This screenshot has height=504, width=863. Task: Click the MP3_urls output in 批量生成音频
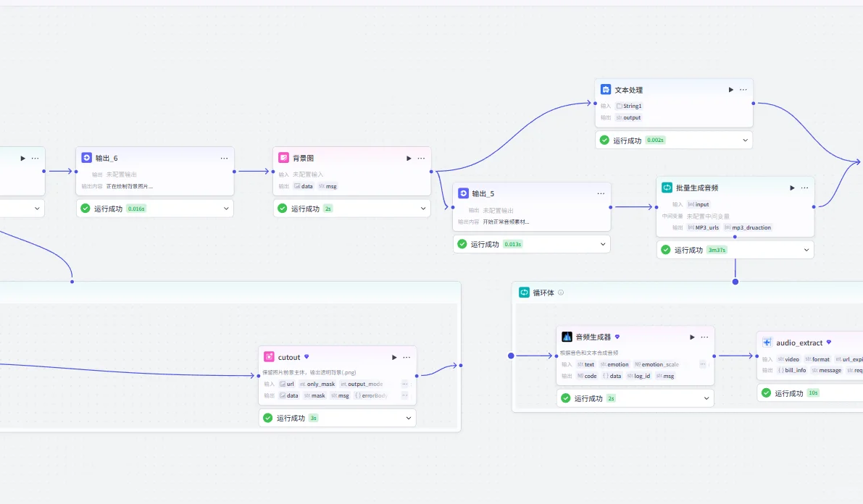703,227
